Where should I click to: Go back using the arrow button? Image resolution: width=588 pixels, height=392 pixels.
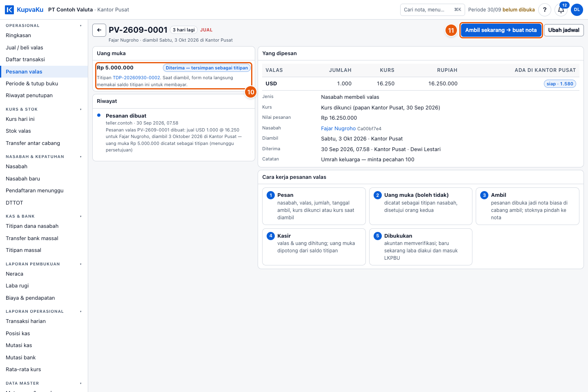tap(99, 30)
